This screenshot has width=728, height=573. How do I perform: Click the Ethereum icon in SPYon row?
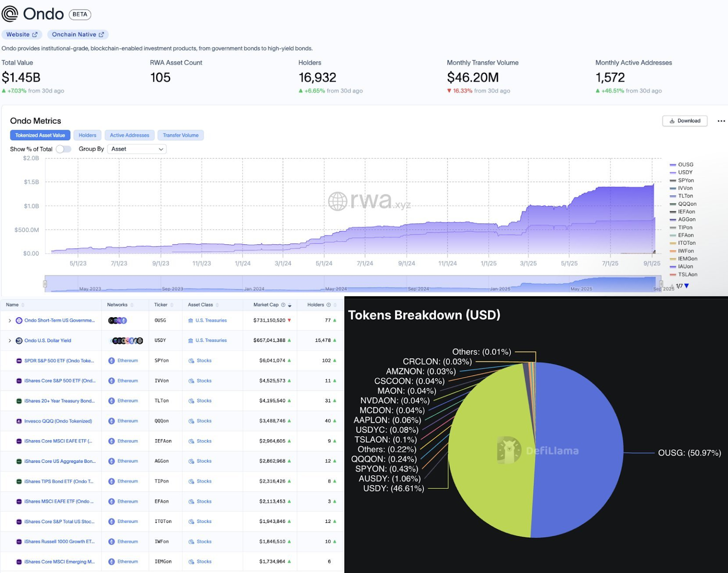(x=111, y=360)
